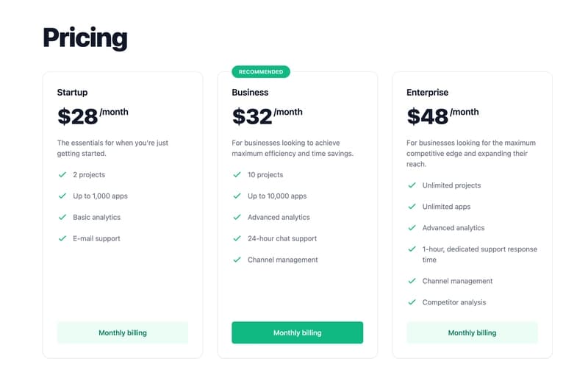Click checkmark next to Basic analytics
588x392 pixels.
(62, 218)
